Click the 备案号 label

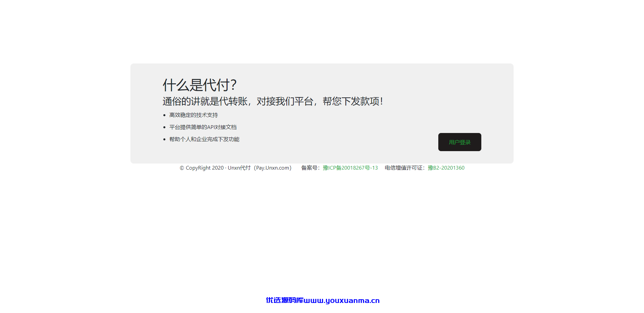tap(310, 168)
